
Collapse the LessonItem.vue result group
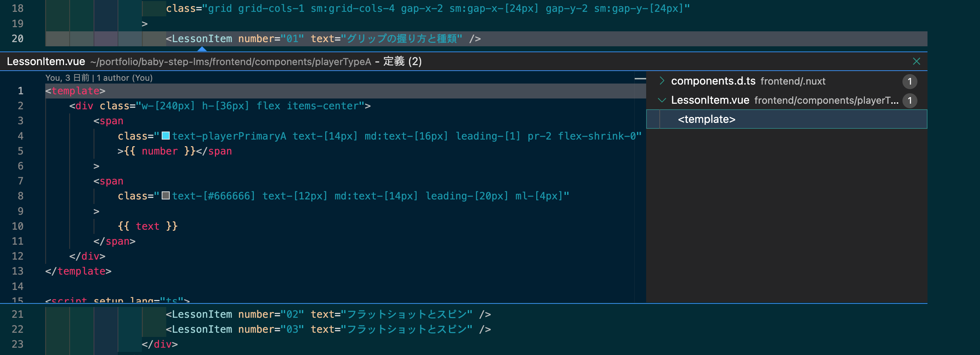(x=662, y=101)
